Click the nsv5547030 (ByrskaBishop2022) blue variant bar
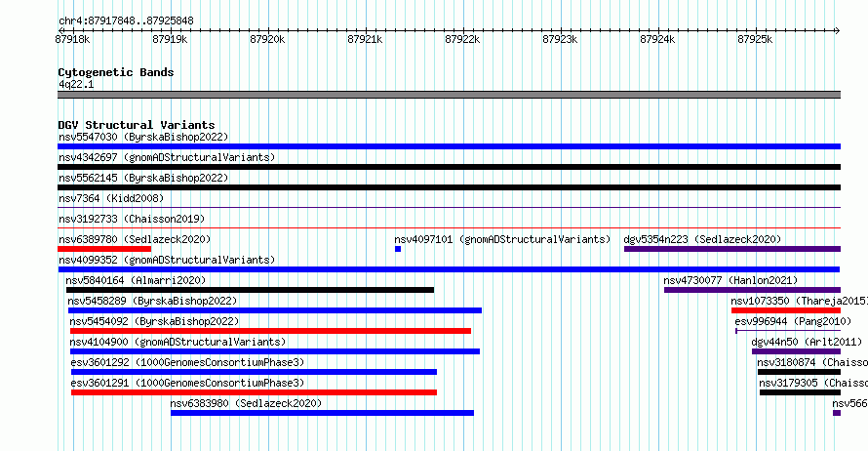Screen dimensions: 868x451 (449, 146)
